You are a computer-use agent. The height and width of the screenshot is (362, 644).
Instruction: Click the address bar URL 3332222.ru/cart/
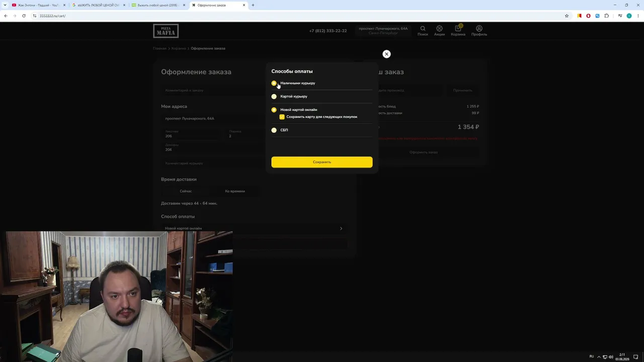(x=53, y=16)
